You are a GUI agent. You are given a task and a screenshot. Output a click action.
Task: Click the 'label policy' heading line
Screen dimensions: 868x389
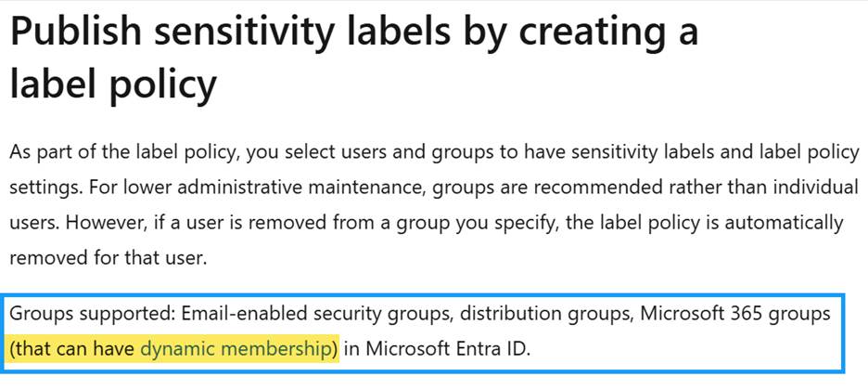(113, 84)
